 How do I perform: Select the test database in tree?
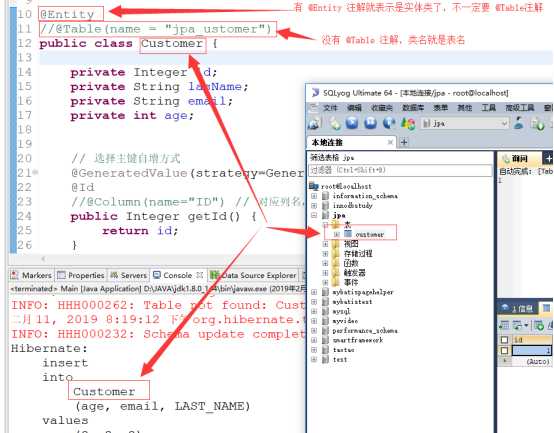point(340,360)
